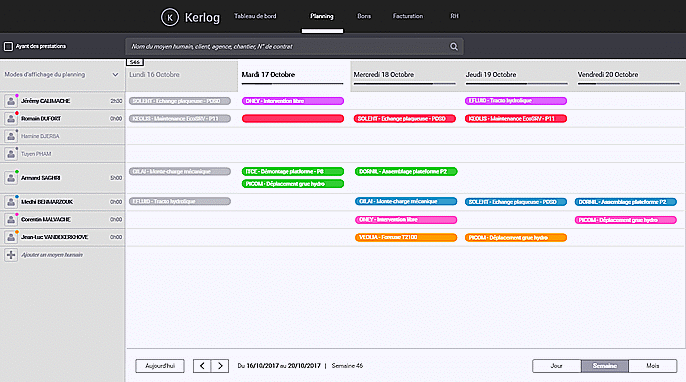Open the red SOLEHT Echange plaqueuse task on Mercredi
Viewport: 686px width, 382px height.
click(405, 119)
